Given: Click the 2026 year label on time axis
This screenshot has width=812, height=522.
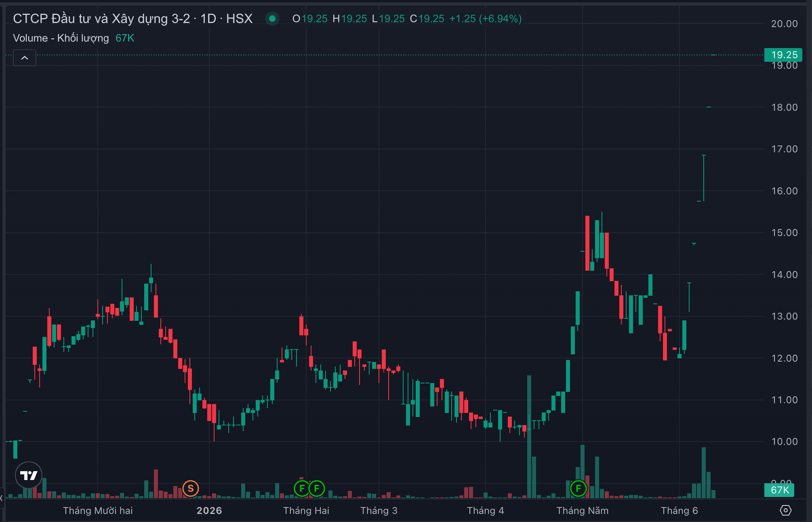Looking at the screenshot, I should (x=209, y=511).
